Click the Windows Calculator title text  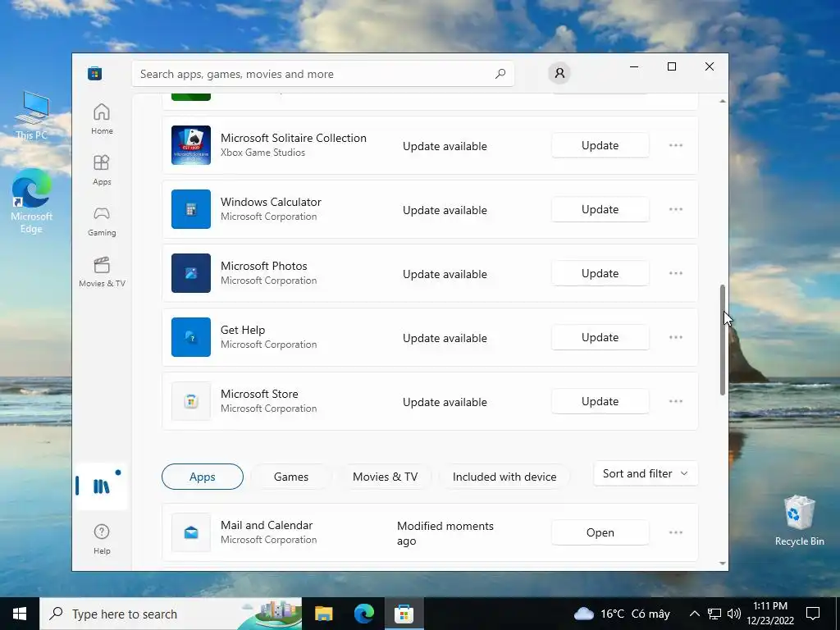click(x=271, y=202)
